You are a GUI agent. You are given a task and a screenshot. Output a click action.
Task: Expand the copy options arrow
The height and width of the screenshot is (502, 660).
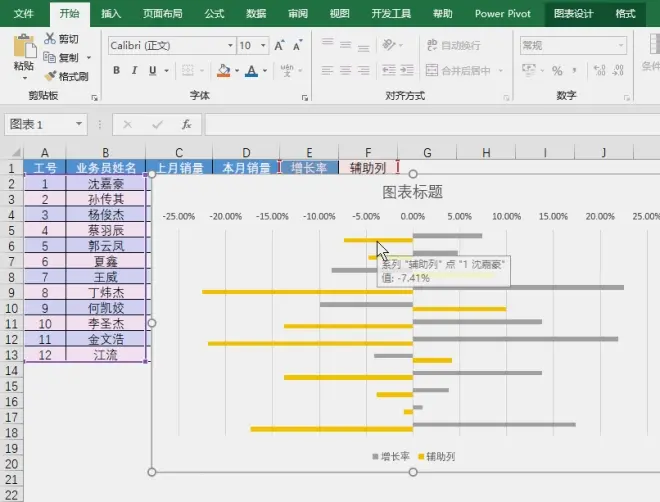point(89,57)
